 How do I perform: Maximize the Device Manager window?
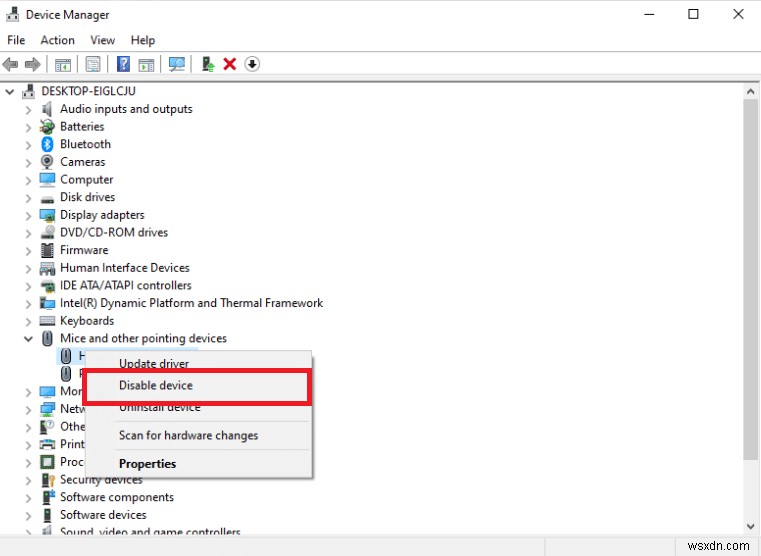693,15
